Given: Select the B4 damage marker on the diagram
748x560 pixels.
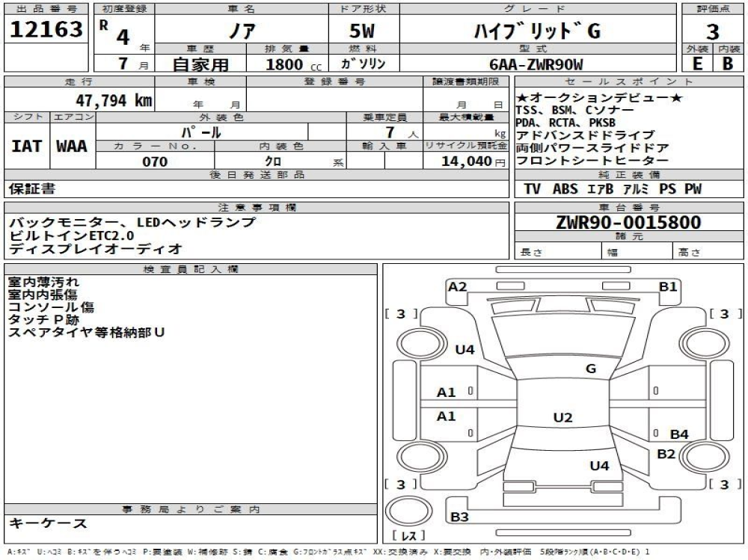Looking at the screenshot, I should (x=678, y=434).
